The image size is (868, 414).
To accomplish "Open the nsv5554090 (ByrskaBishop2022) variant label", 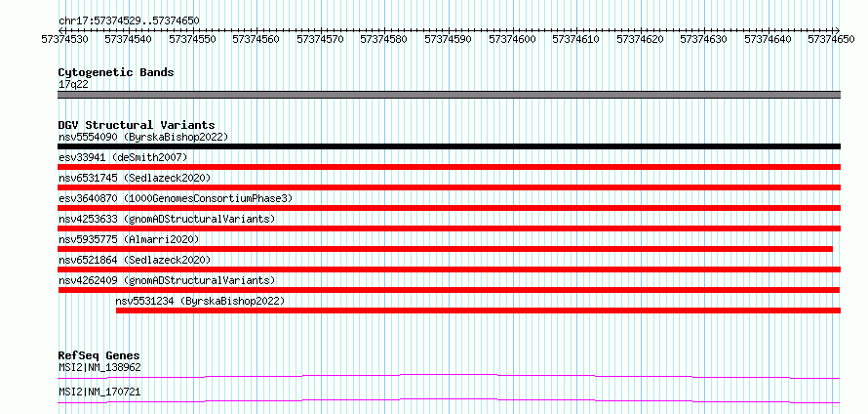I will point(143,137).
